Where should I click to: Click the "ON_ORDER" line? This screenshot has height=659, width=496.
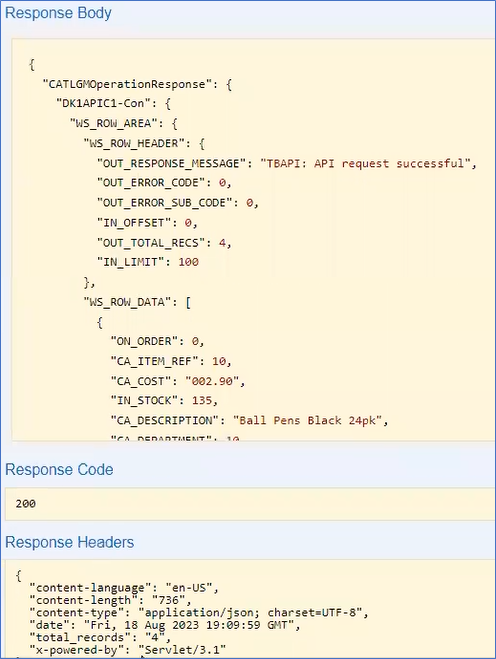pos(157,341)
